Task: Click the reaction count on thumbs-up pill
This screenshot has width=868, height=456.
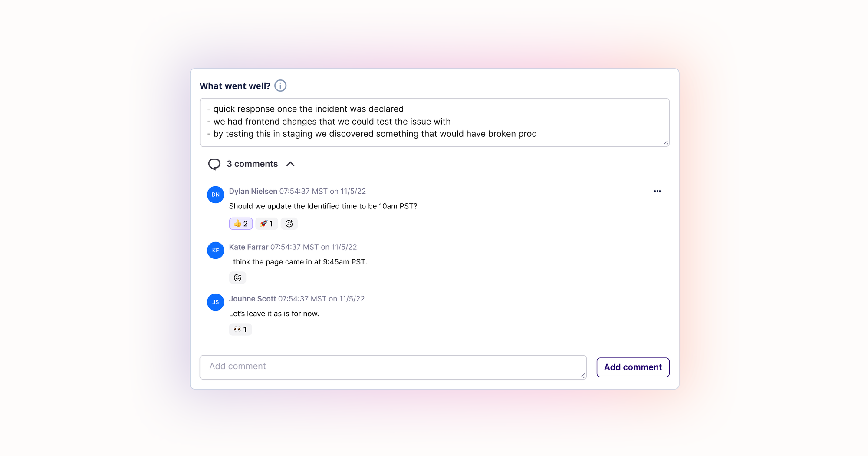Action: click(245, 223)
